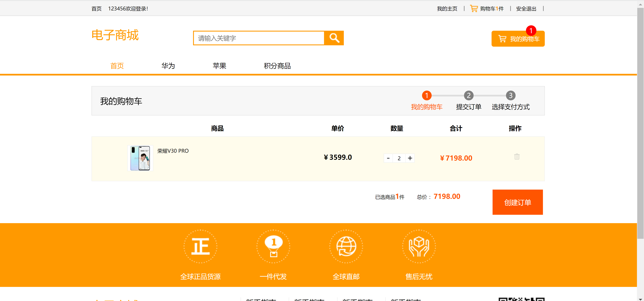
Task: Increase quantity with the plus button
Action: (410, 158)
